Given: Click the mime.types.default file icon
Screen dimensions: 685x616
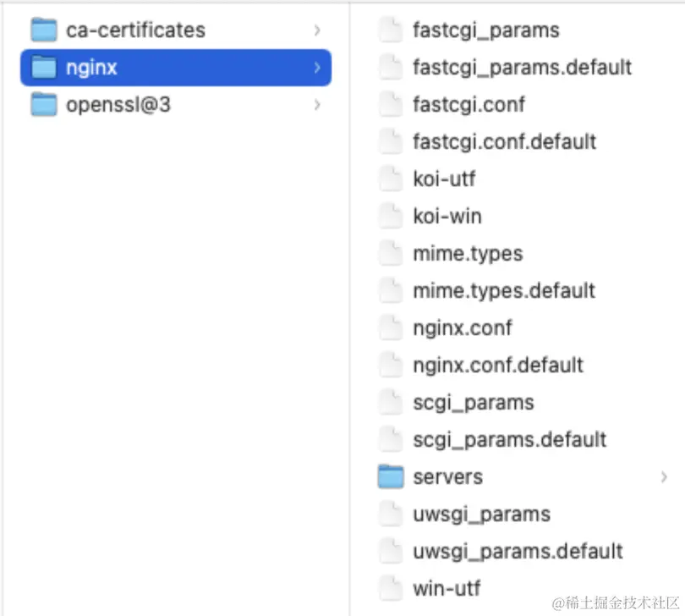Looking at the screenshot, I should pyautogui.click(x=391, y=290).
